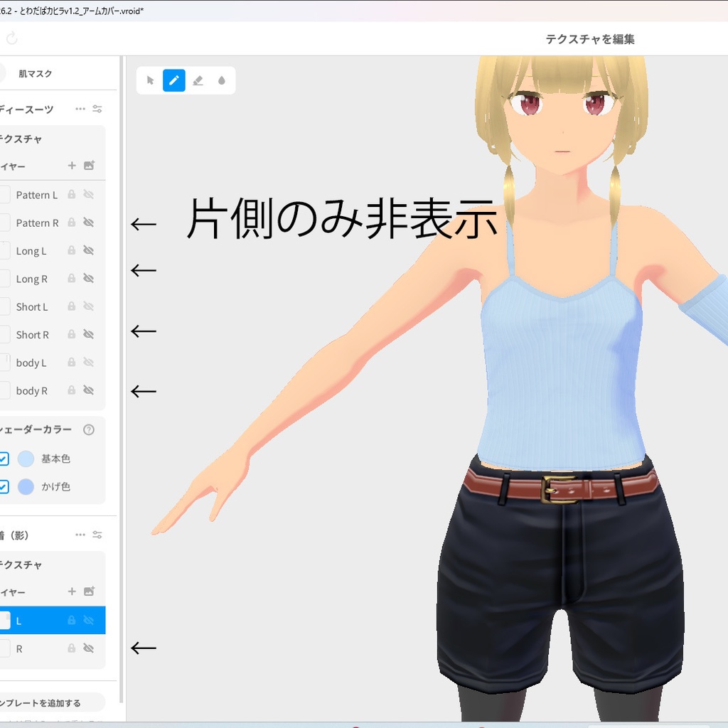Select the 肌マスク panel heading
Screen dimensions: 728x728
pos(34,73)
